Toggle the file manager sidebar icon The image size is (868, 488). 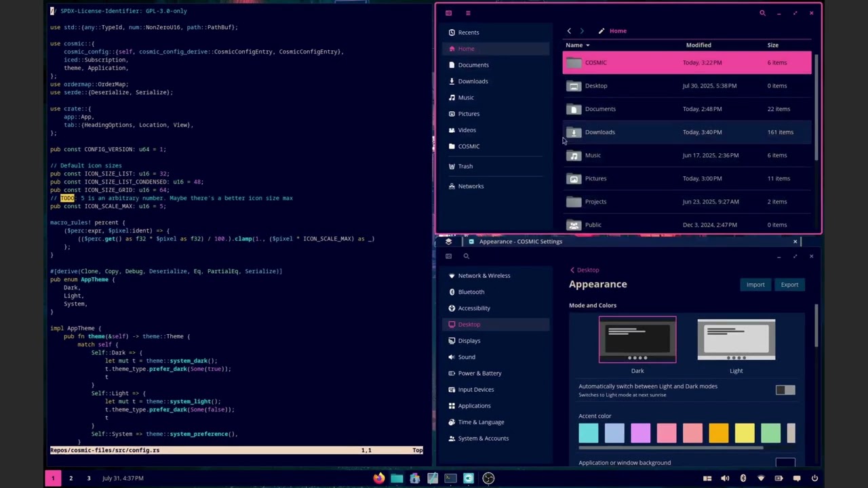tap(448, 13)
